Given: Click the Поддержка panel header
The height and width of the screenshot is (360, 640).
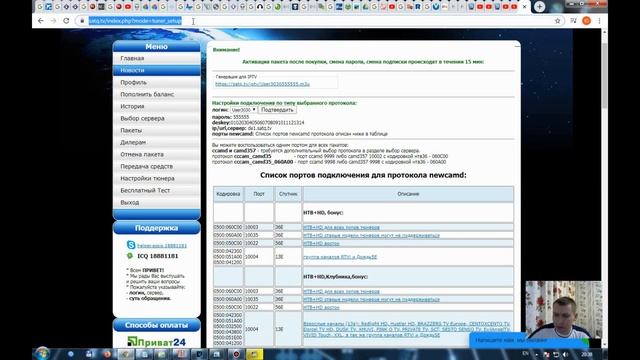Looking at the screenshot, I should tap(157, 228).
